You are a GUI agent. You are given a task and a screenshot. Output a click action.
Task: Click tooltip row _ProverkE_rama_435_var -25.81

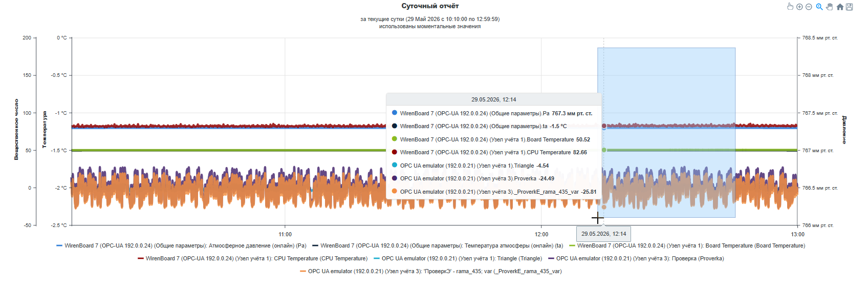pyautogui.click(x=493, y=192)
